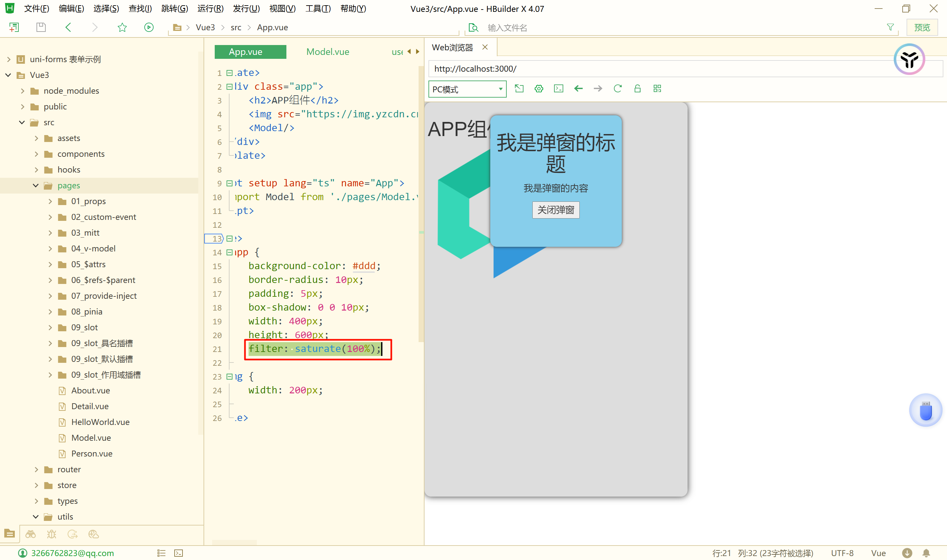The width and height of the screenshot is (947, 560).
Task: Click the QR code grid icon
Action: [657, 89]
